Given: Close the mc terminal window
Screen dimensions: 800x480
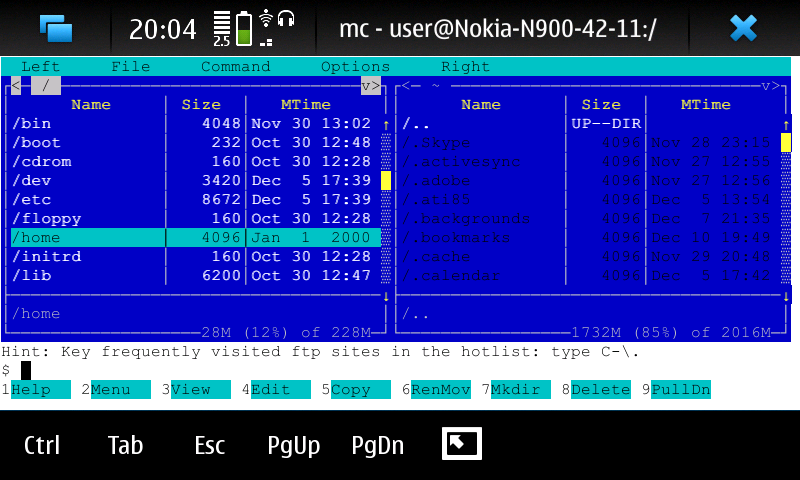Looking at the screenshot, I should (x=743, y=28).
